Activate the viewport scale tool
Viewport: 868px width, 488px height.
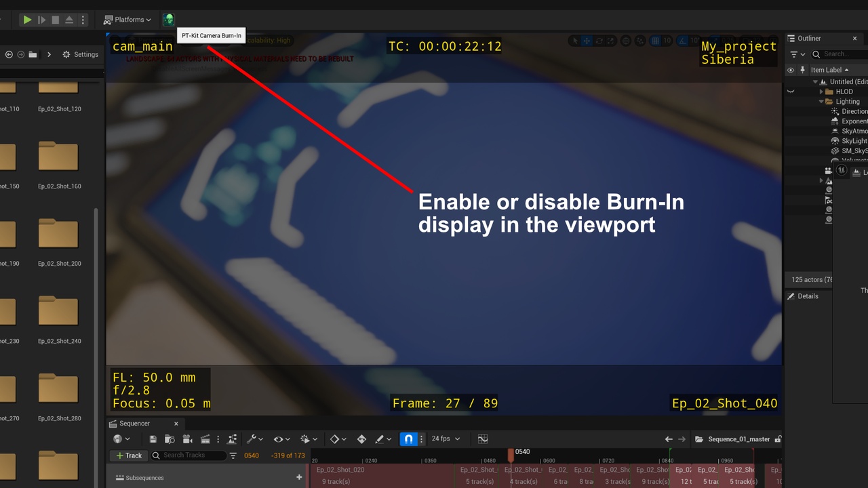pyautogui.click(x=610, y=41)
